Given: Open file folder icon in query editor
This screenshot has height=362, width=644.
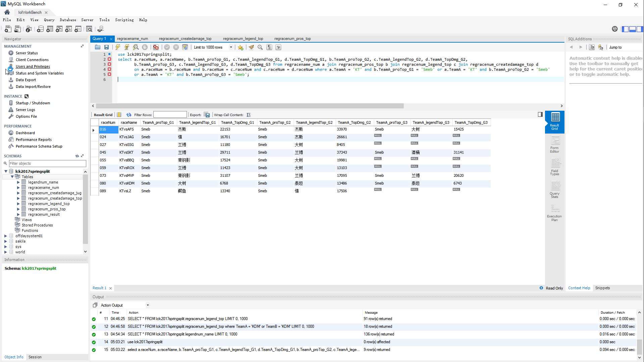Looking at the screenshot, I should (x=98, y=47).
